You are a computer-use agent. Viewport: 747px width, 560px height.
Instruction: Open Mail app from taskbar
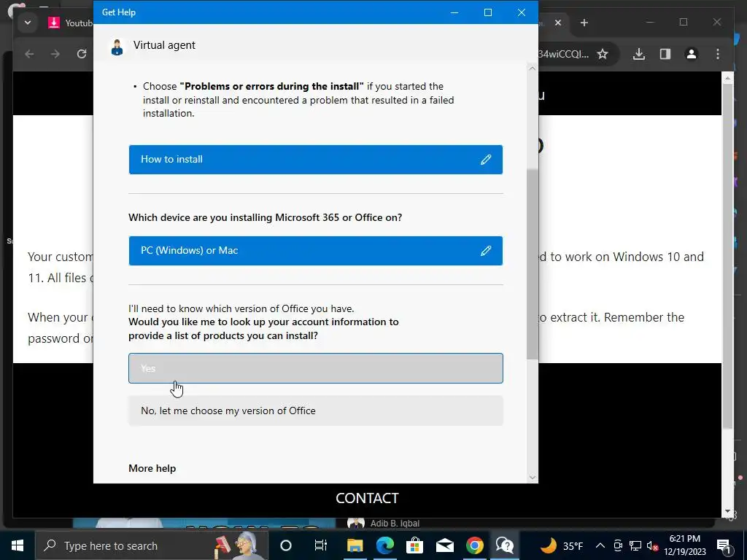[x=444, y=545]
